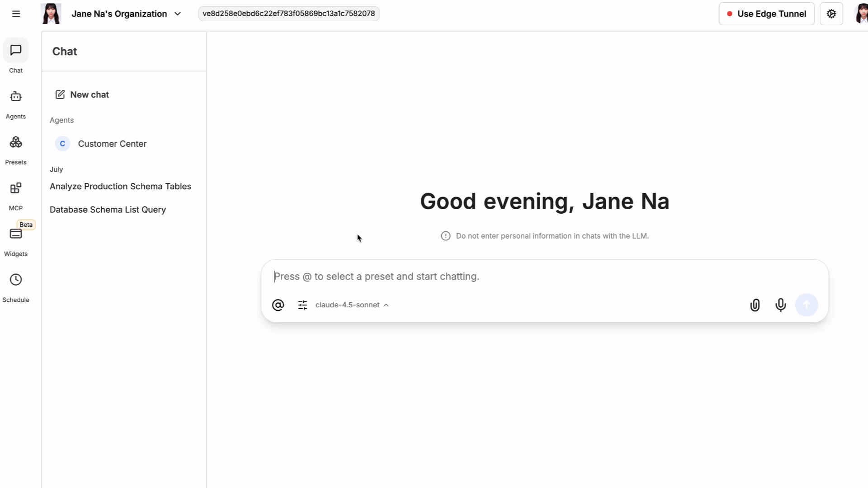The width and height of the screenshot is (868, 488).
Task: Start a New chat
Action: [82, 94]
